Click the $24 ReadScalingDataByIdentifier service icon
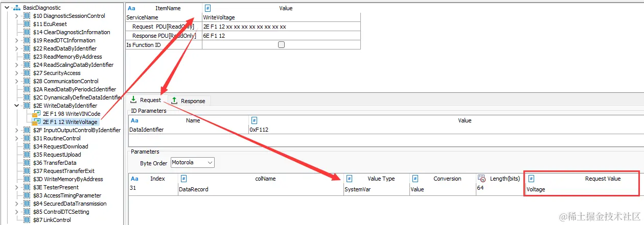 point(27,65)
